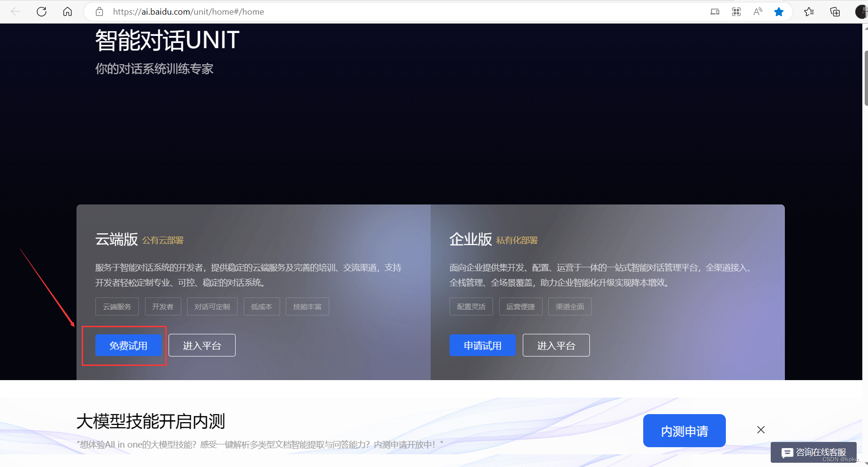Activate the Read aloud icon
Image resolution: width=868 pixels, height=467 pixels.
[x=757, y=12]
